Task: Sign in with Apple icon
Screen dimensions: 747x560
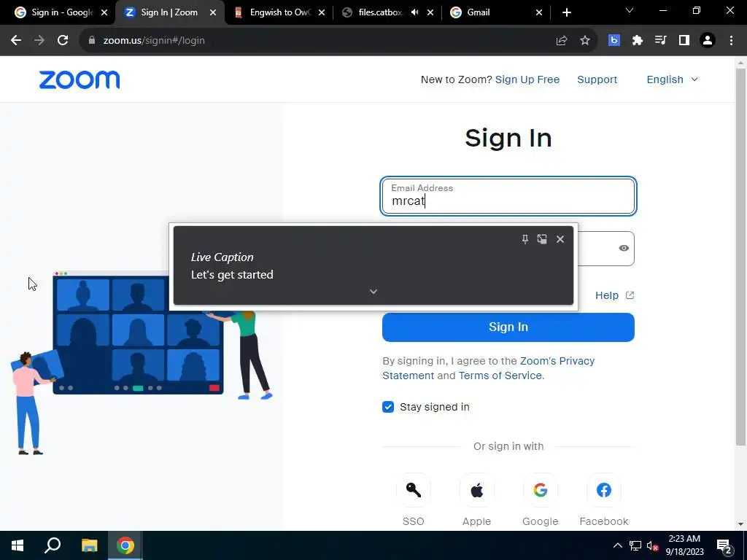Action: [476, 490]
